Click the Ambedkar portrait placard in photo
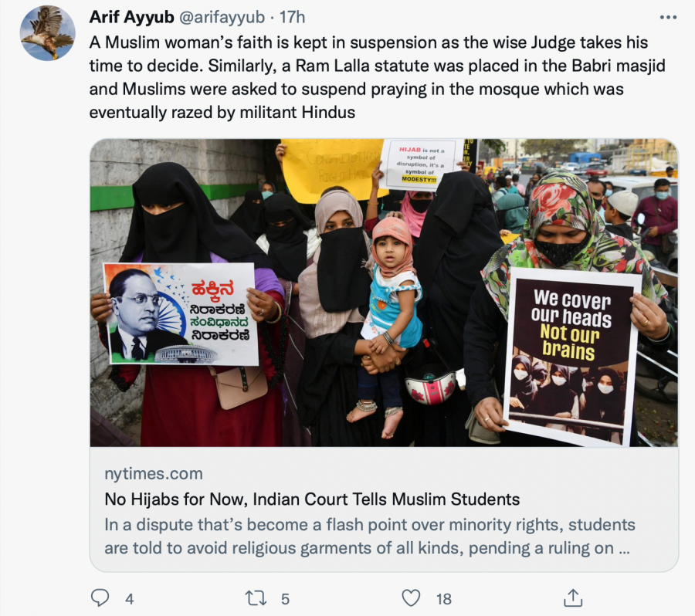 click(x=181, y=313)
